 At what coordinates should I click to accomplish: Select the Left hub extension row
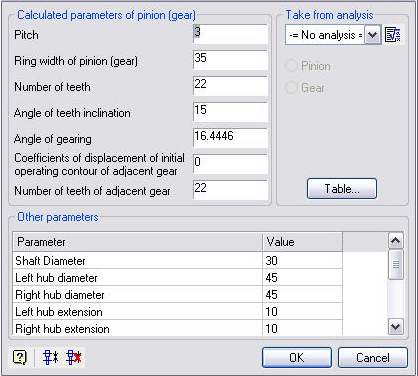tap(178, 311)
